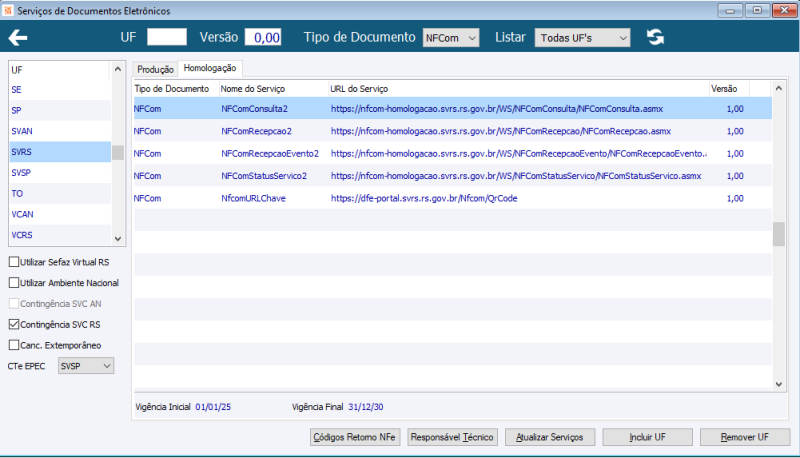This screenshot has height=458, width=800.
Task: Click Incluir UF button
Action: click(647, 437)
